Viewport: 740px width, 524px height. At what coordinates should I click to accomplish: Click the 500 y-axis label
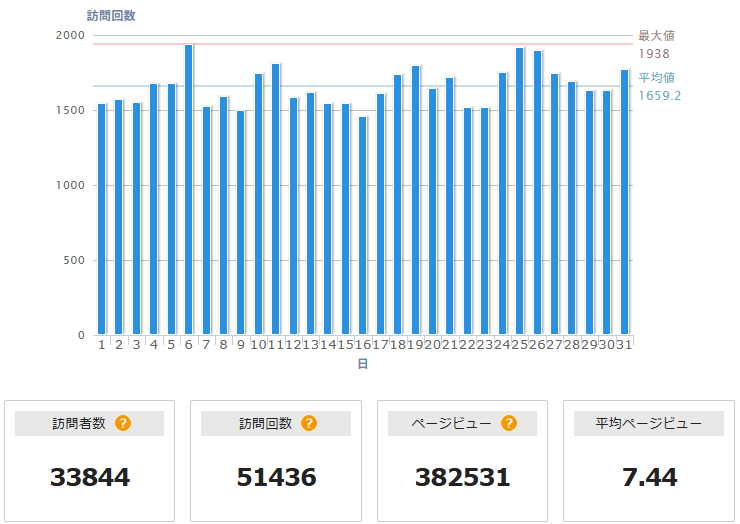(x=74, y=260)
